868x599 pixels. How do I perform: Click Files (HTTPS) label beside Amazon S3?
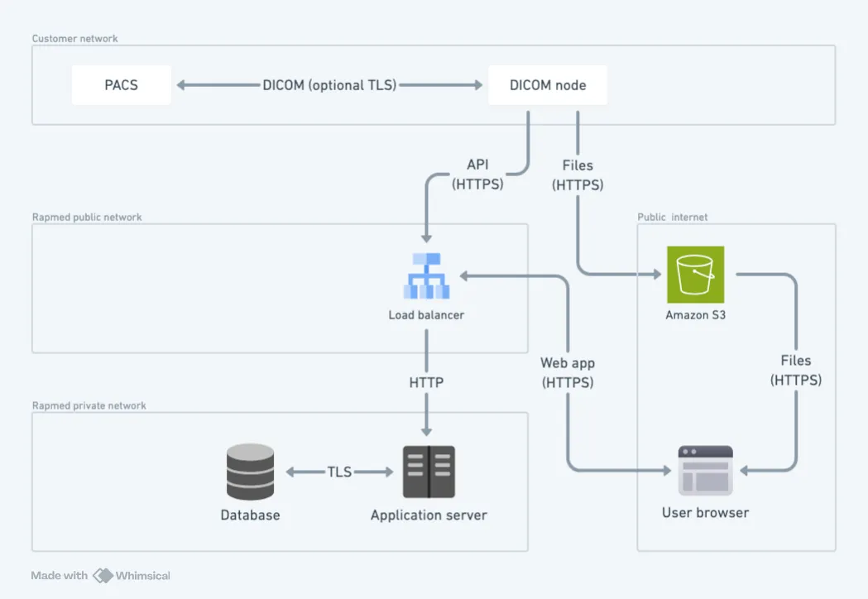pyautogui.click(x=795, y=371)
